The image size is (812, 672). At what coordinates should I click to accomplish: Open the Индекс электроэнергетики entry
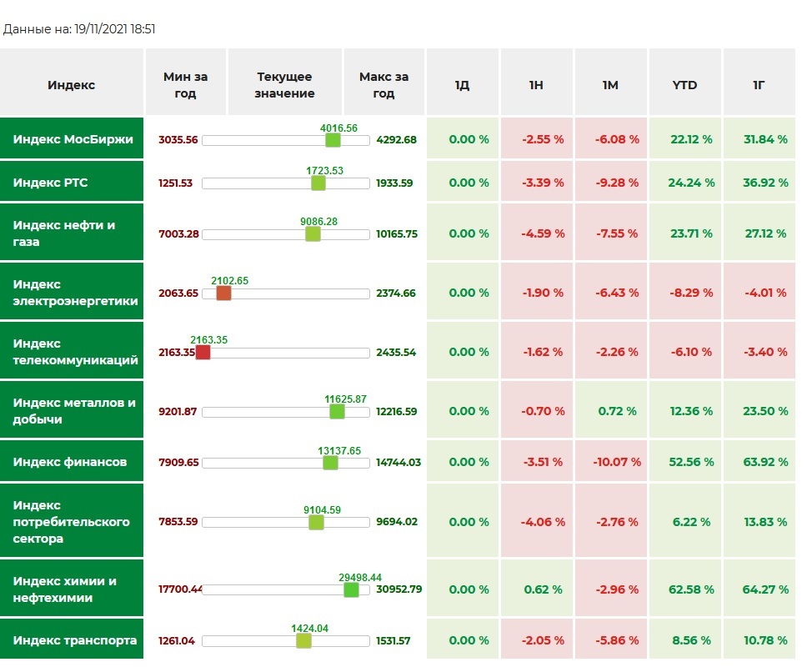(x=75, y=293)
